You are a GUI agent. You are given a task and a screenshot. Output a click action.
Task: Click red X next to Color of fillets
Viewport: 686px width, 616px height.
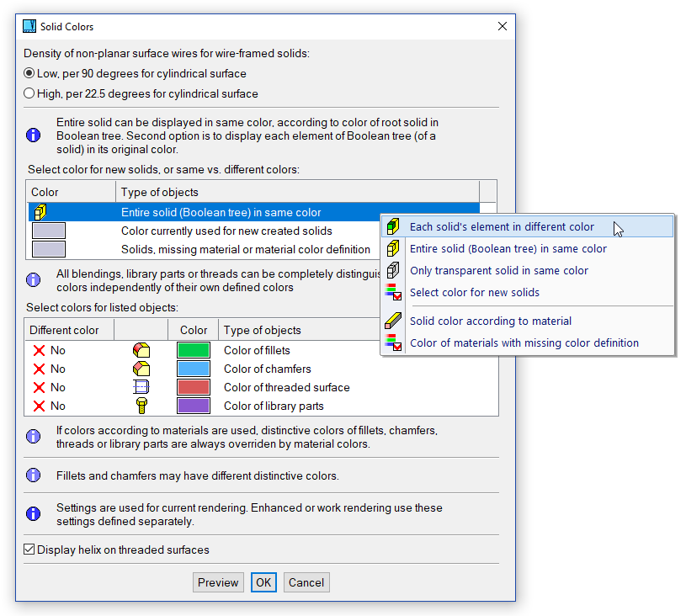coord(39,350)
